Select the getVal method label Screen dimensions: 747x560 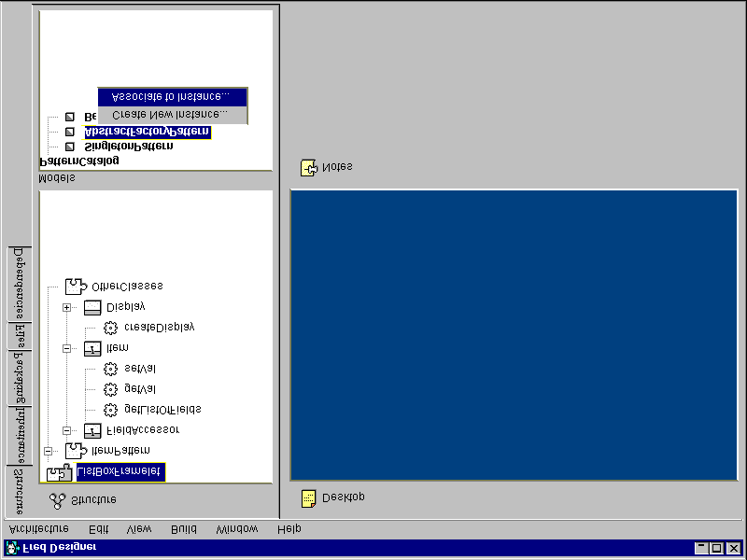tap(139, 389)
